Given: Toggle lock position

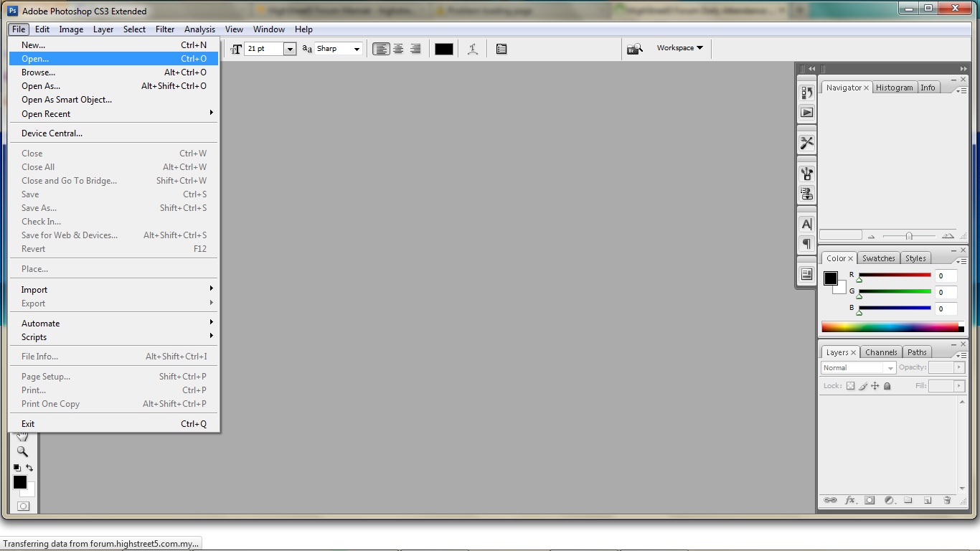Looking at the screenshot, I should [875, 386].
